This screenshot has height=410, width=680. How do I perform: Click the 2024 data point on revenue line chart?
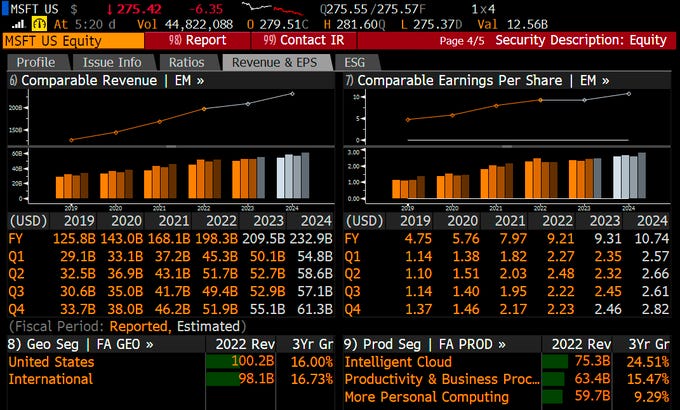pos(292,94)
